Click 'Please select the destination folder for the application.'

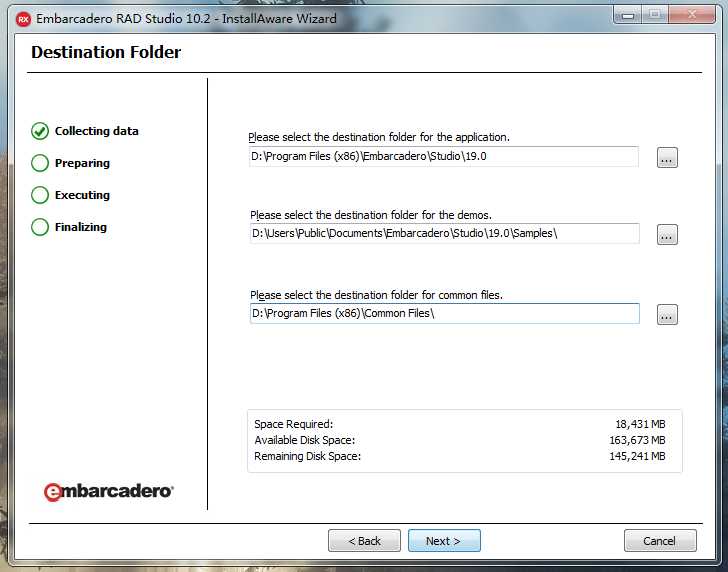coord(379,137)
